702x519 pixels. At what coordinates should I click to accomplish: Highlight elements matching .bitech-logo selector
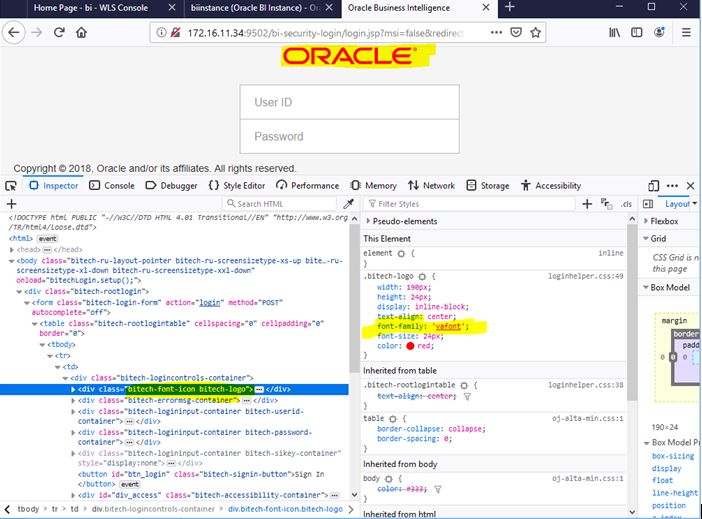(x=422, y=277)
